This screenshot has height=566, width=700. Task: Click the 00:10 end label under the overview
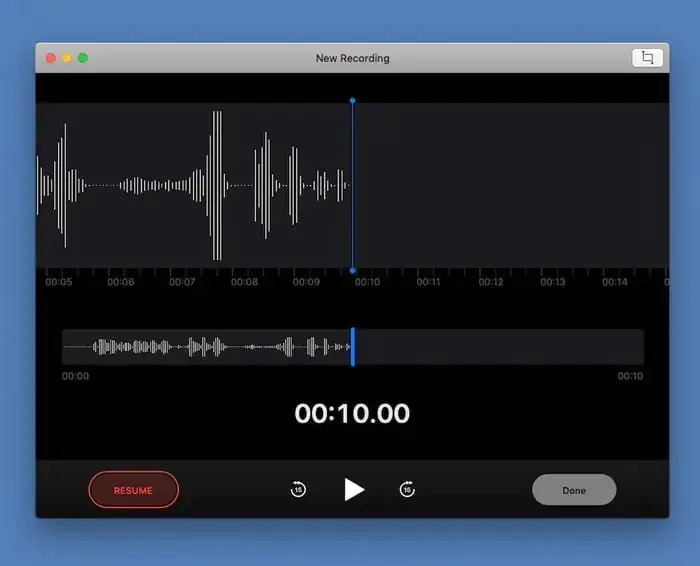coord(630,377)
